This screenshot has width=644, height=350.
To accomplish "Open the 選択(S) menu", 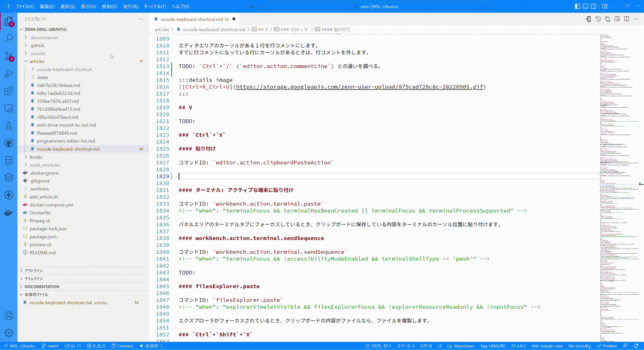I will coord(67,6).
